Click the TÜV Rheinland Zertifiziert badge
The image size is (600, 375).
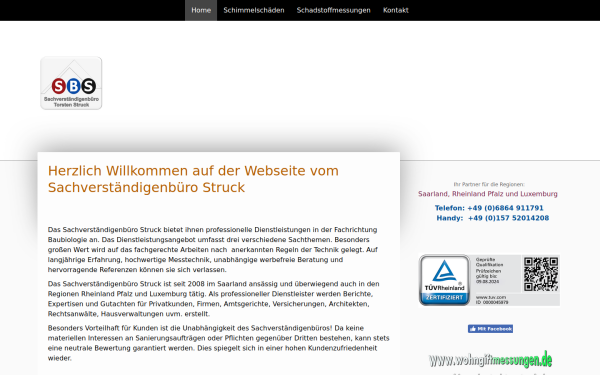tap(444, 280)
